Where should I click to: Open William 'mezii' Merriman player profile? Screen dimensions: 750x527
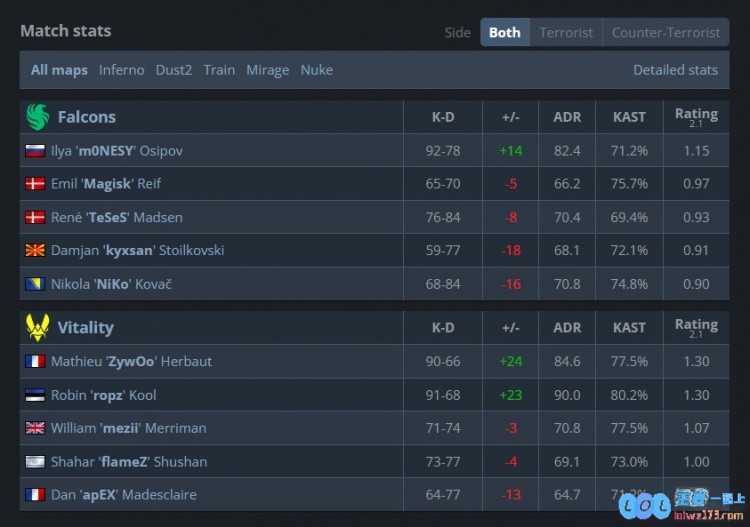129,428
